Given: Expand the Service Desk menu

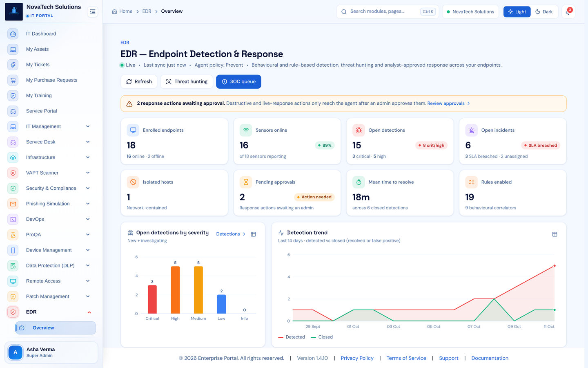Looking at the screenshot, I should [x=51, y=142].
